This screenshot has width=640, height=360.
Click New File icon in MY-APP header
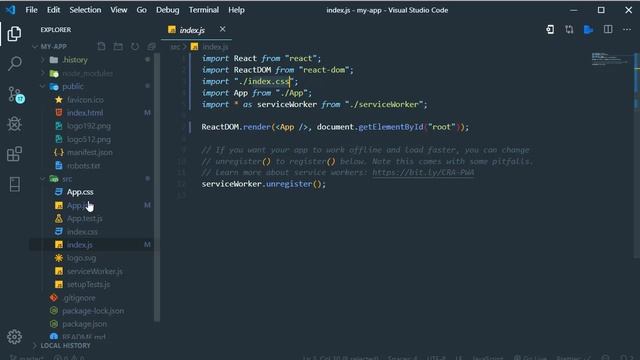pos(101,47)
